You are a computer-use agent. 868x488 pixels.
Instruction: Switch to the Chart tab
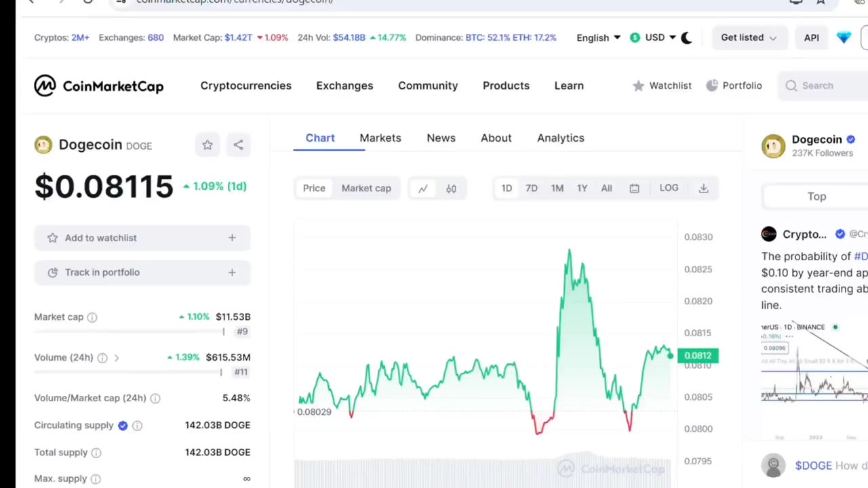(x=320, y=138)
